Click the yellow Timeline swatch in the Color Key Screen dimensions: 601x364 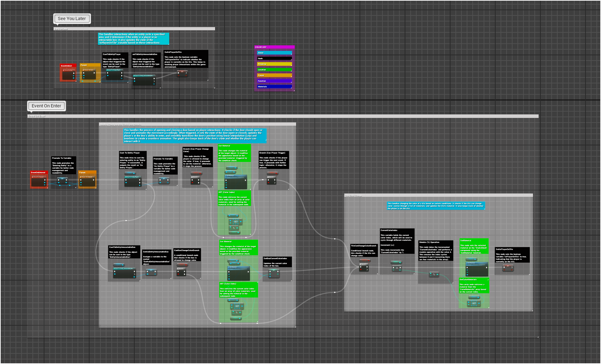tap(274, 64)
